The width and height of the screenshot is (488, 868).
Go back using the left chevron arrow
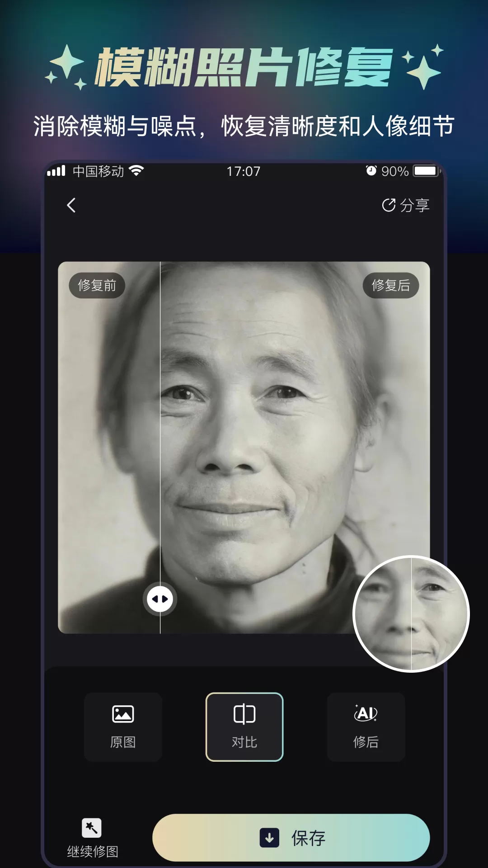click(x=71, y=205)
